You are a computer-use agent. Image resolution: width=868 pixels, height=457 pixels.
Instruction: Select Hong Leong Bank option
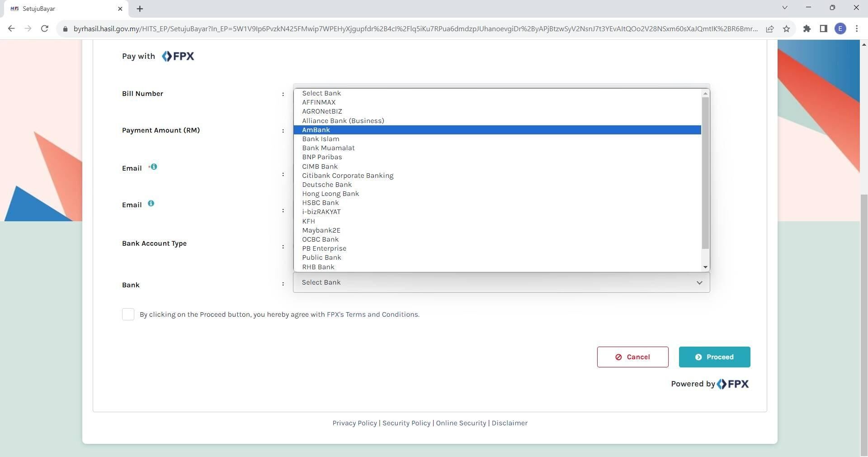(497, 194)
